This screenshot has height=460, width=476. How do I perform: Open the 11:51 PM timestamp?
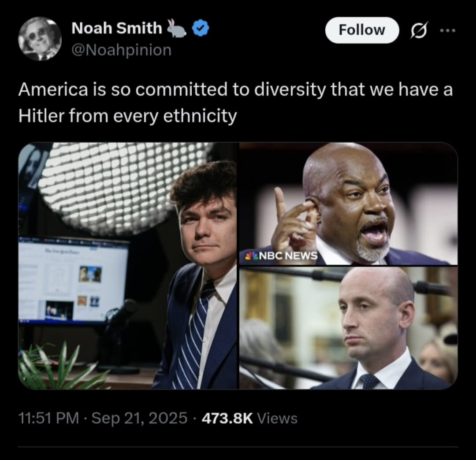tap(48, 418)
